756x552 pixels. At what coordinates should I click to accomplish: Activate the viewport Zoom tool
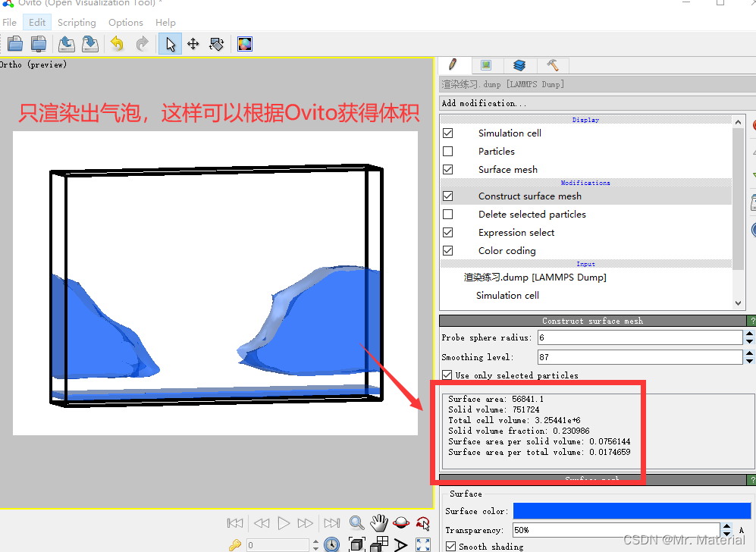point(356,523)
